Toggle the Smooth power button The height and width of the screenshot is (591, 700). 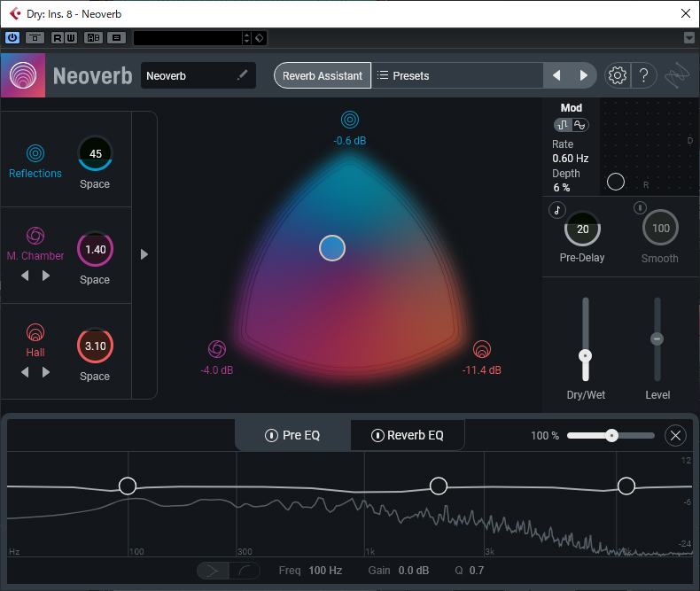640,207
